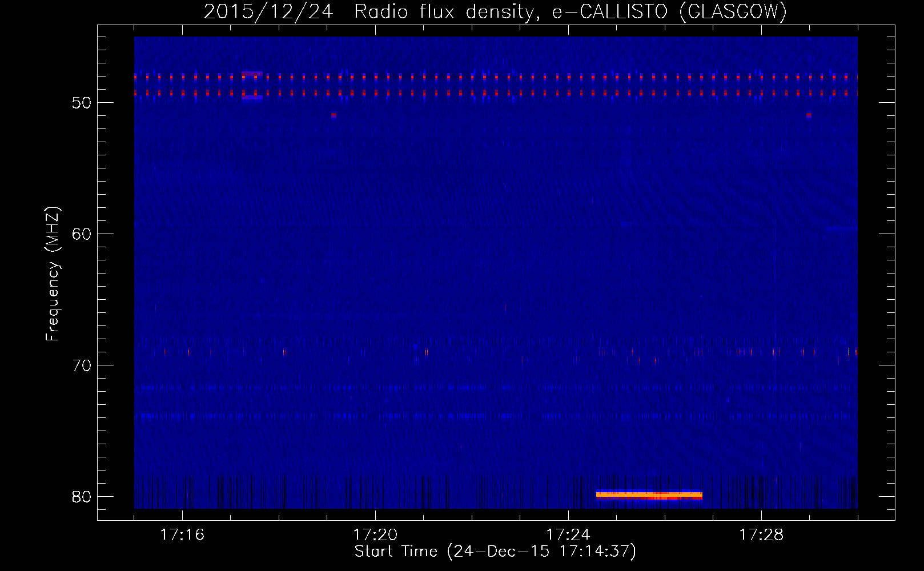
Task: Click the red dot near 17:19 at 51 MHz
Action: [x=334, y=115]
